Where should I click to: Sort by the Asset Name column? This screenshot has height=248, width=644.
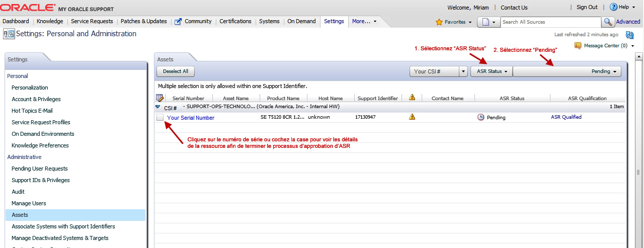coord(236,98)
